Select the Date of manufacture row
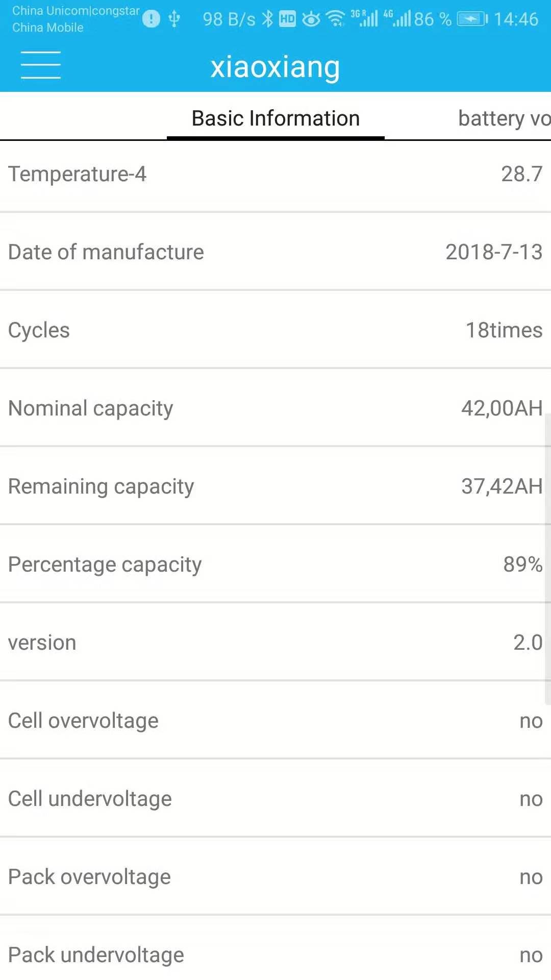This screenshot has height=980, width=551. pyautogui.click(x=275, y=252)
